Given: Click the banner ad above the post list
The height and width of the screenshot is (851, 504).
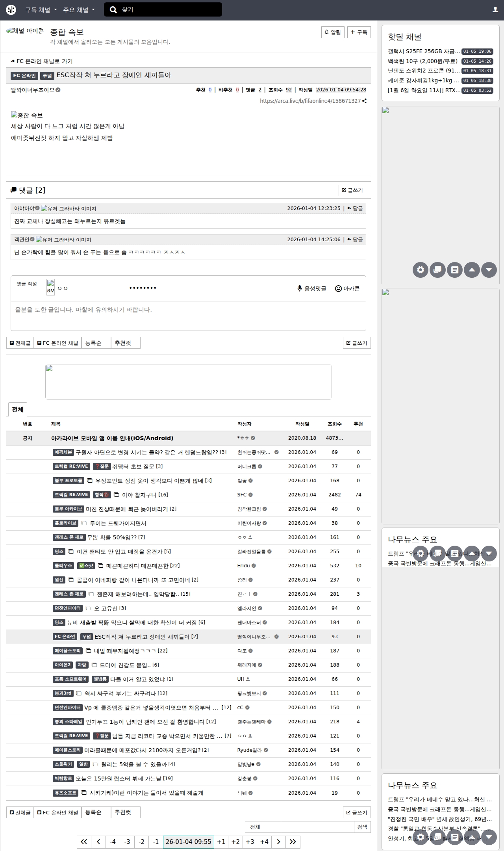Looking at the screenshot, I should click(189, 382).
